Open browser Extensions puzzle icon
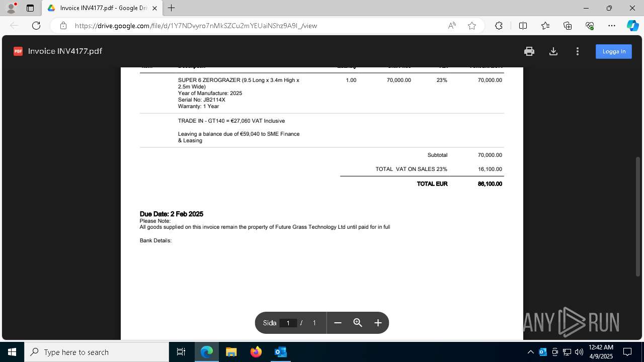644x362 pixels. [499, 26]
